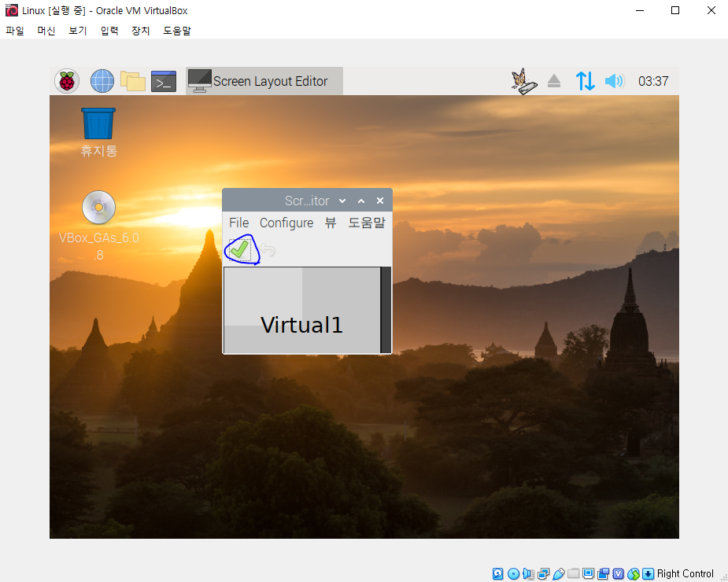728x582 pixels.
Task: Click the 03:37 panel clock
Action: (653, 81)
